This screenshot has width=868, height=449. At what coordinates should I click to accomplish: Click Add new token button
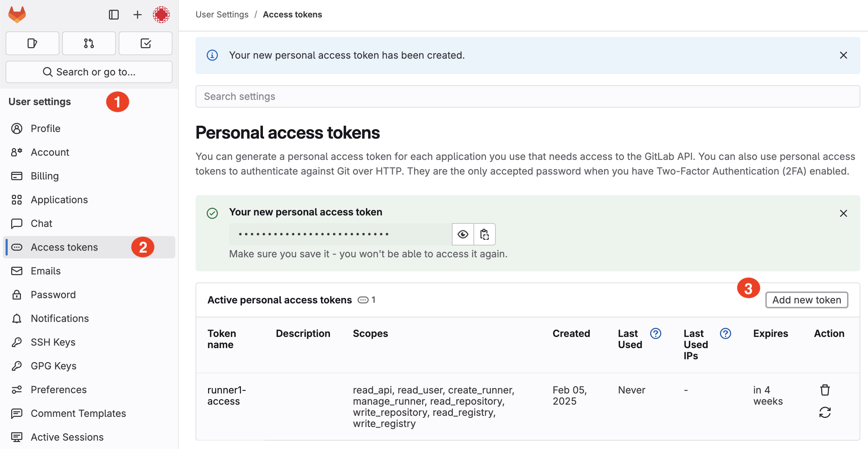(807, 300)
